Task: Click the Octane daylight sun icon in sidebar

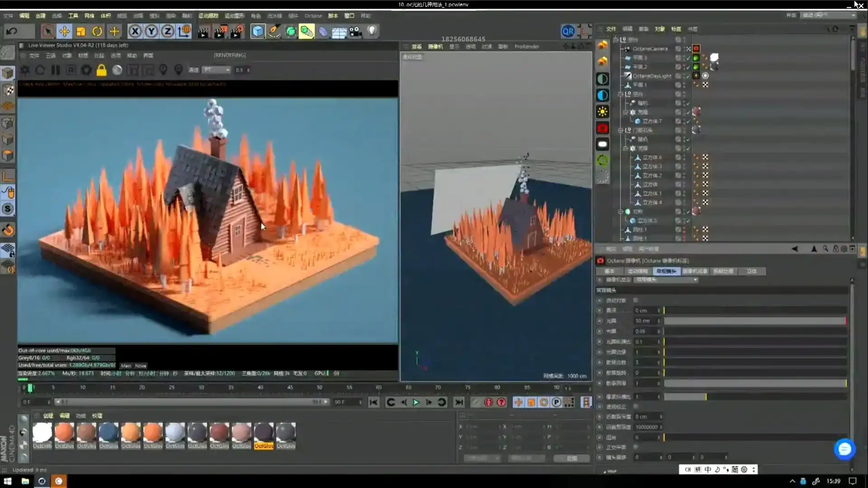Action: [x=602, y=112]
